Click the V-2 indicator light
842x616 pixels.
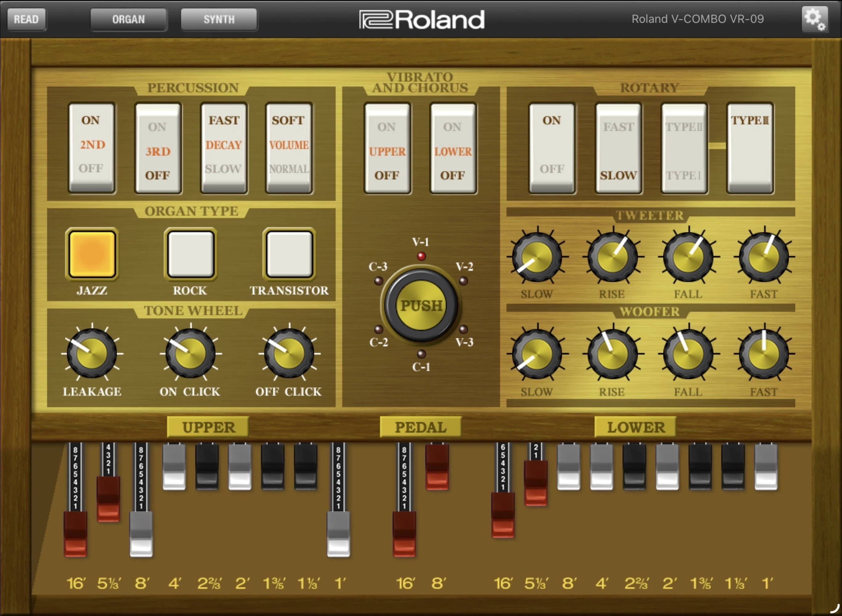[x=463, y=281]
